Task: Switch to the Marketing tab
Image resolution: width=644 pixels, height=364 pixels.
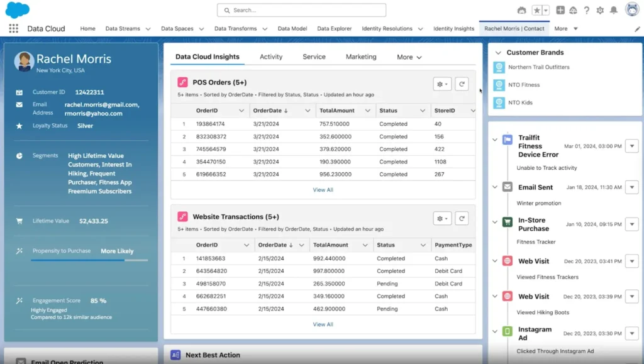Action: pyautogui.click(x=361, y=57)
